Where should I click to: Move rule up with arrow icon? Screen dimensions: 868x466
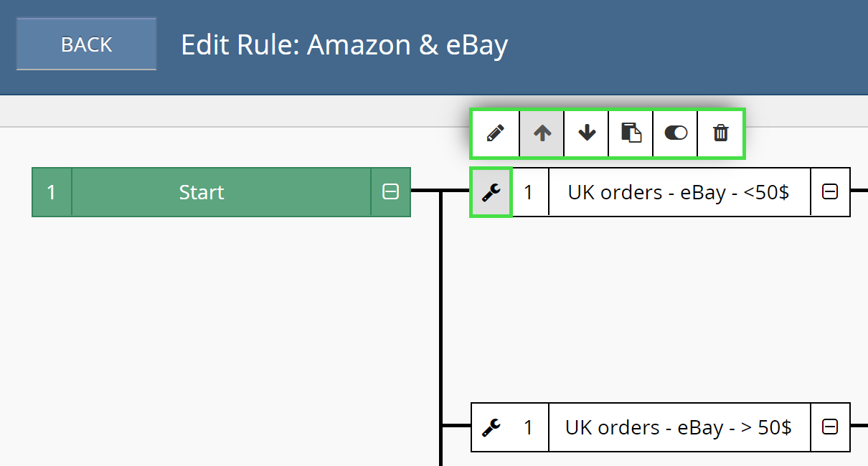click(x=542, y=133)
